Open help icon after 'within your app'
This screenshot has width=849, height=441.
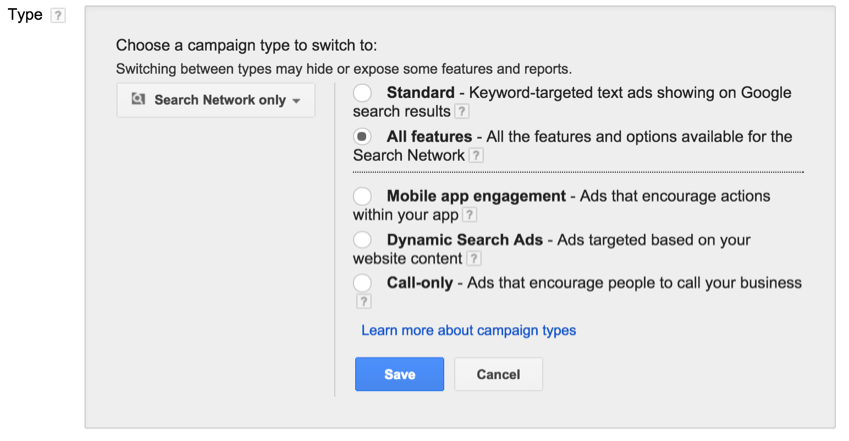coord(469,215)
